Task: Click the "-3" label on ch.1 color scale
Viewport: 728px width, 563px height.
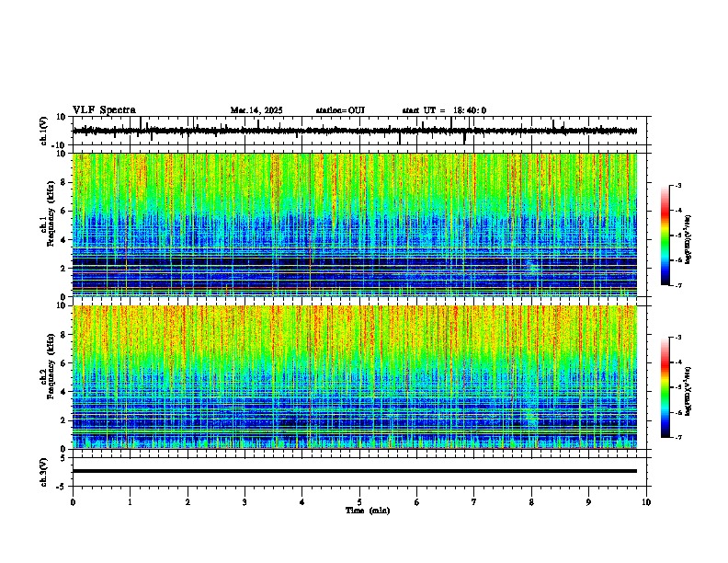Action: pyautogui.click(x=677, y=185)
